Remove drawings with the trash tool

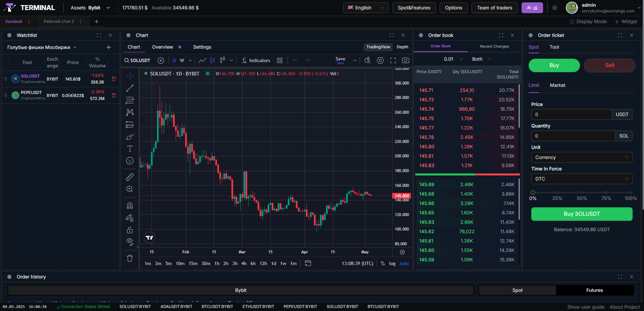130,258
